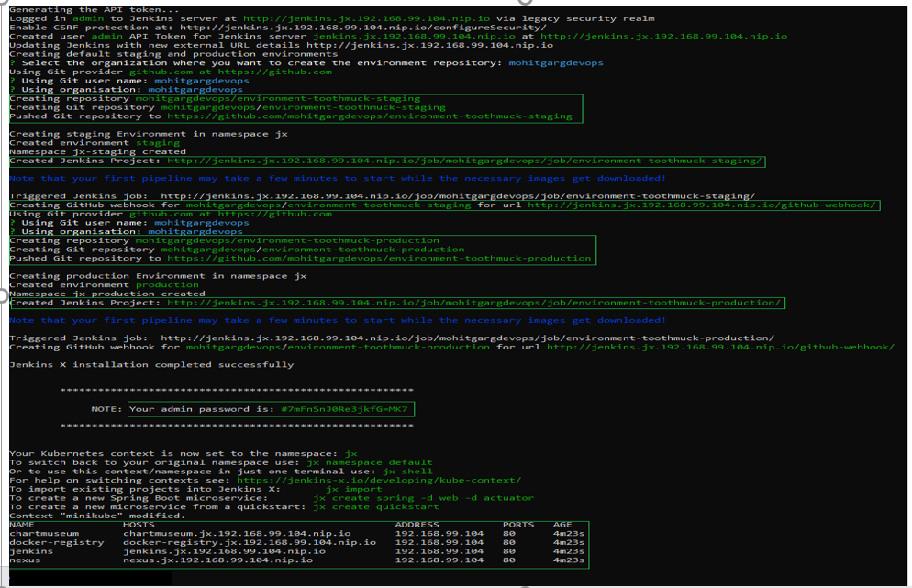912x588 pixels.
Task: Click the 'jx namespace default' command
Action: pos(370,462)
